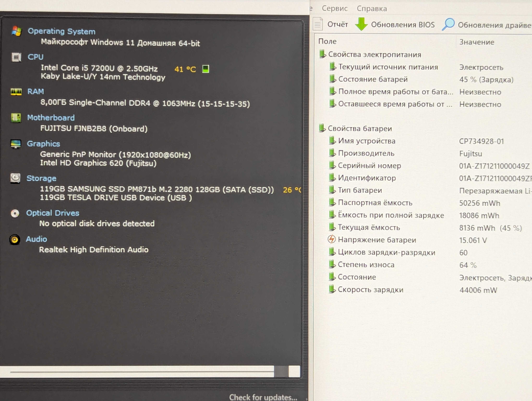This screenshot has height=401, width=532.
Task: Click icon beside Циклов зарядки-разрядки row
Action: tap(332, 252)
